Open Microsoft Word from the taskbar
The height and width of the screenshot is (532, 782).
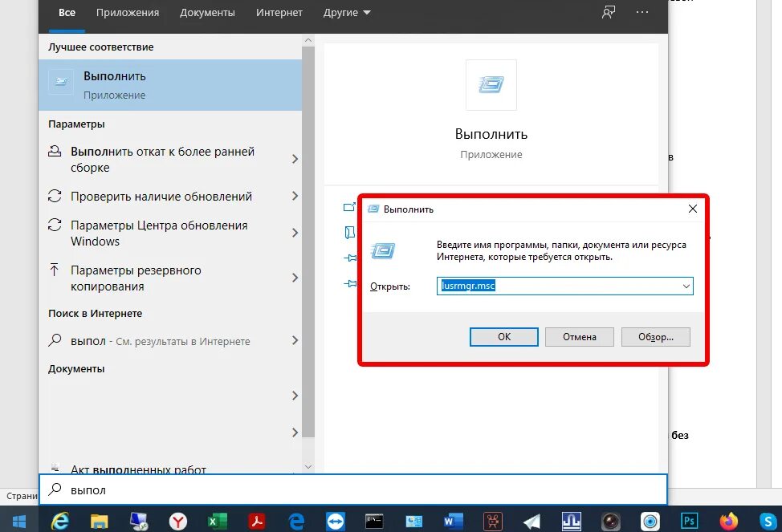(452, 519)
